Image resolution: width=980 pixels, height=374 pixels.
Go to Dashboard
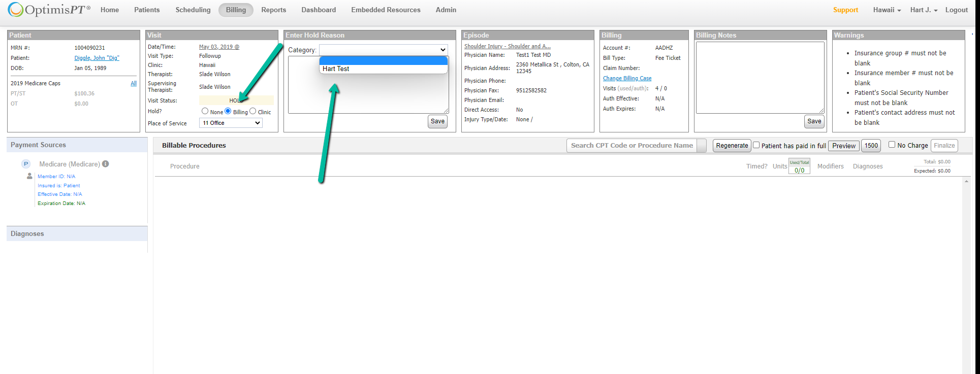[x=319, y=10]
